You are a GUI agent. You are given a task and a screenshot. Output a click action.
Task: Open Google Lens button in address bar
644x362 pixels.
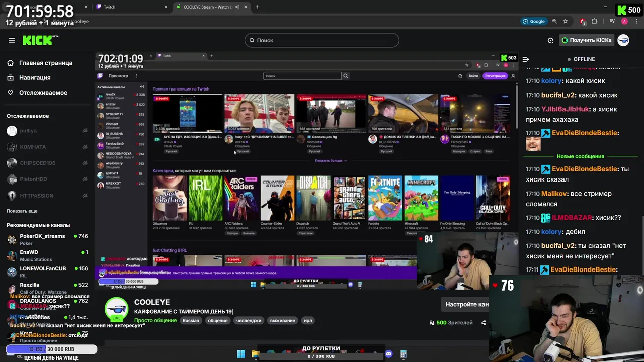point(534,21)
